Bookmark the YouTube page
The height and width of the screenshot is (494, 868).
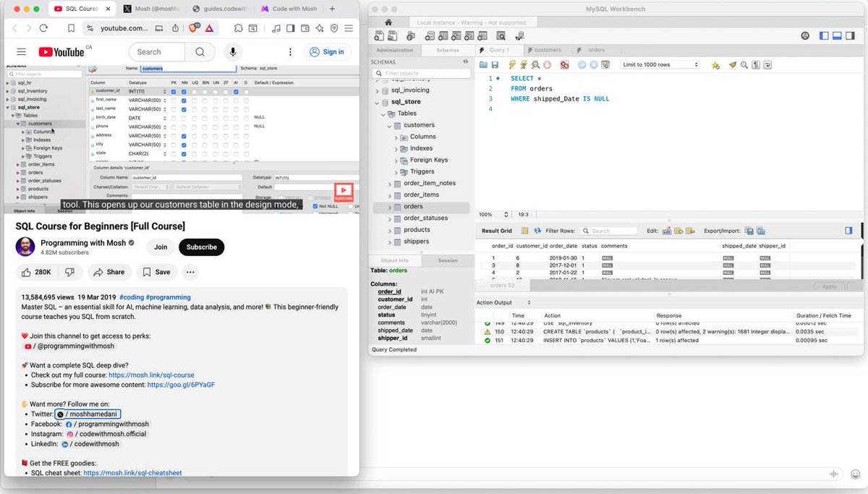pyautogui.click(x=71, y=28)
